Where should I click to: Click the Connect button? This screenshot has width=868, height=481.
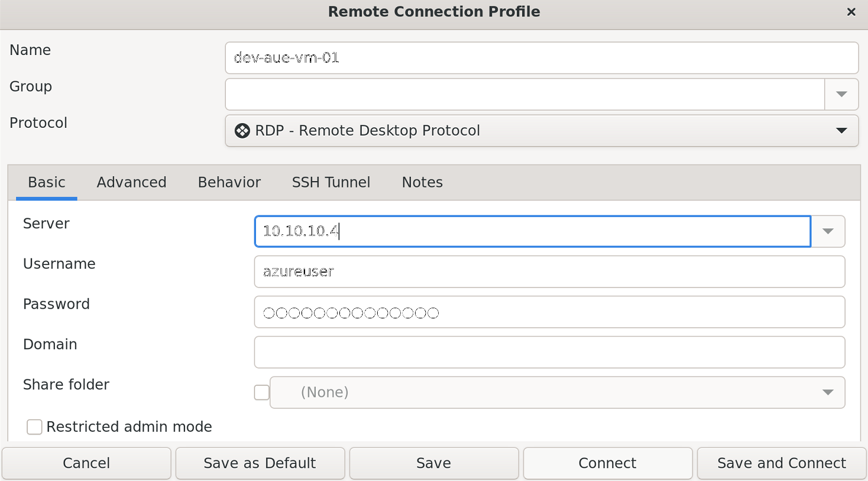click(607, 463)
